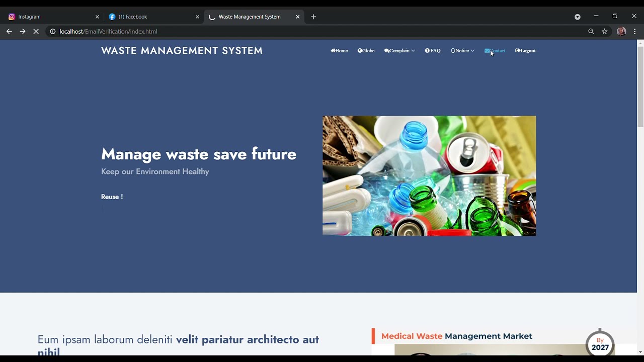View site information icon in address bar
The height and width of the screenshot is (362, 644).
[52, 31]
